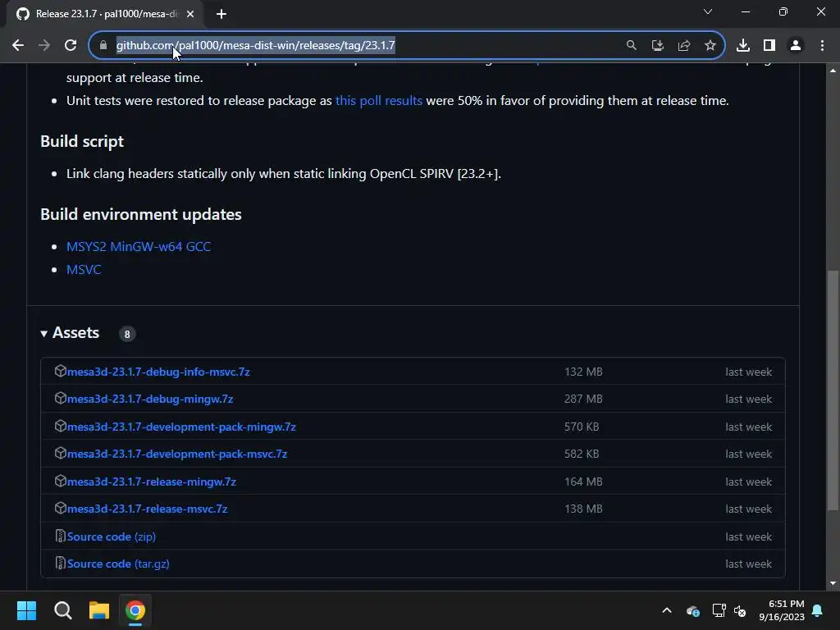Click the forward navigation arrow
This screenshot has height=630, width=840.
point(44,46)
